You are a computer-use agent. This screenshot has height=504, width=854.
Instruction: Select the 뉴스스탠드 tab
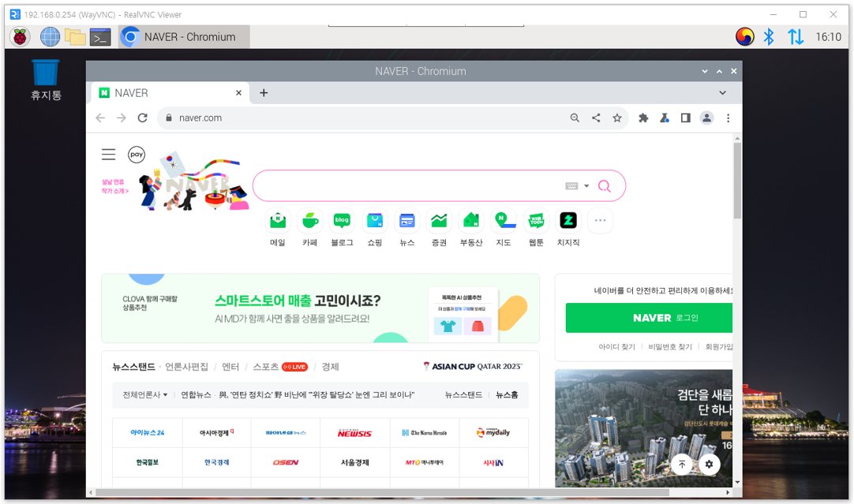pos(133,367)
